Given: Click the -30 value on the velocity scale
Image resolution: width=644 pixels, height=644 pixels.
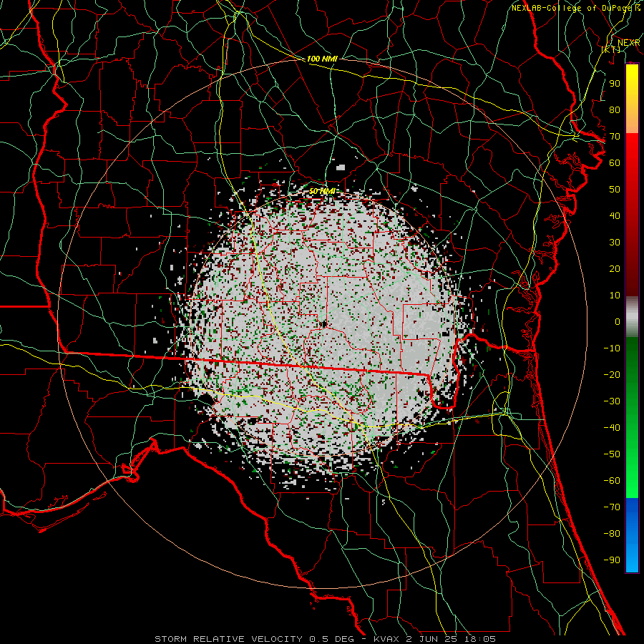Looking at the screenshot, I should tap(612, 401).
